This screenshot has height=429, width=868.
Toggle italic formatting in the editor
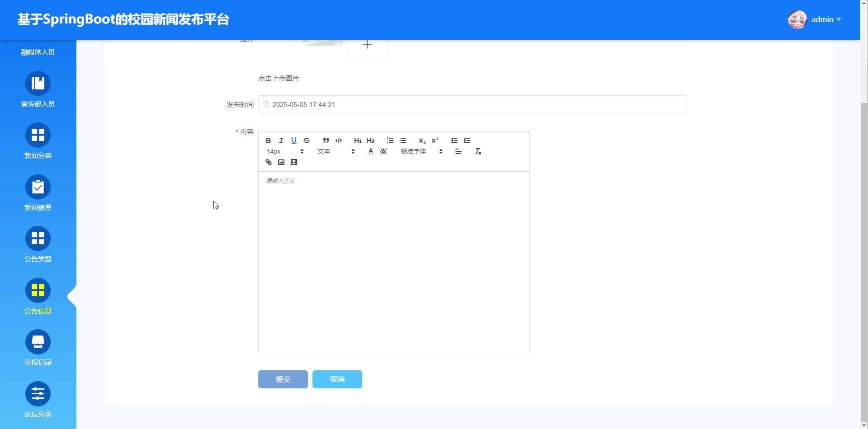pos(281,140)
